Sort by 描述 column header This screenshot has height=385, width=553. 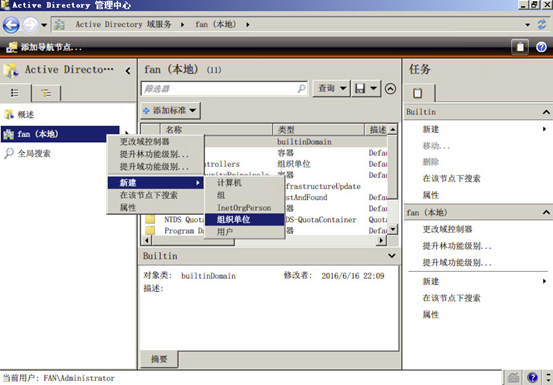coord(377,130)
